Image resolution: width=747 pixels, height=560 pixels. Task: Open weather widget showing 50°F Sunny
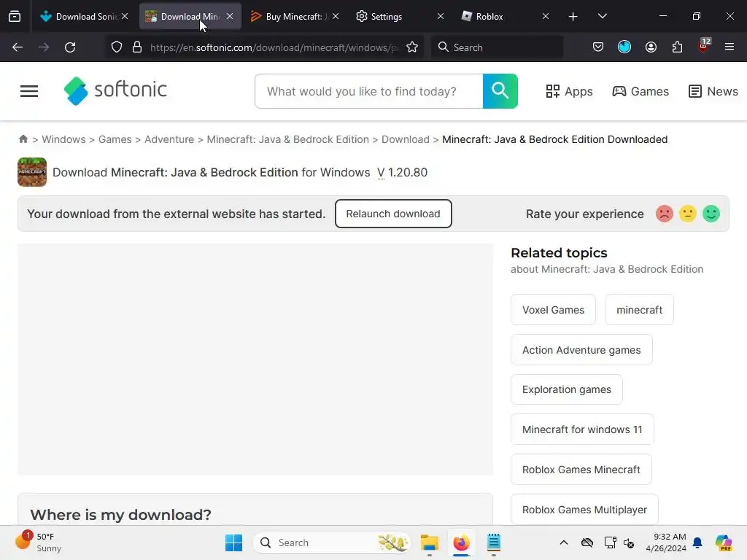[38, 542]
